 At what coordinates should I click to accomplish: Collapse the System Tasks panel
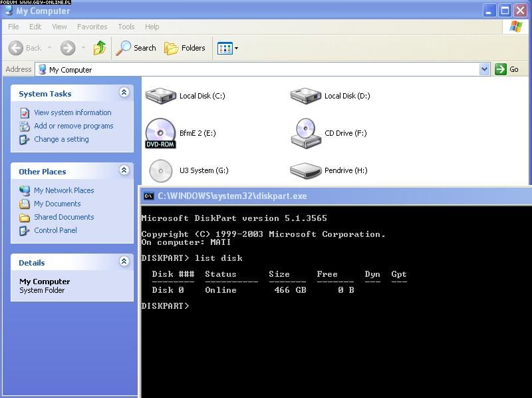pyautogui.click(x=124, y=93)
